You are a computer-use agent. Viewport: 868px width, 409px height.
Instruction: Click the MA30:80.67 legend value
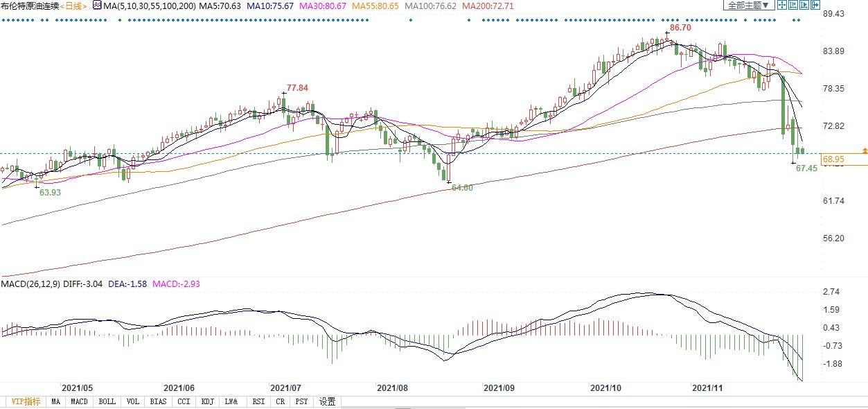(324, 6)
